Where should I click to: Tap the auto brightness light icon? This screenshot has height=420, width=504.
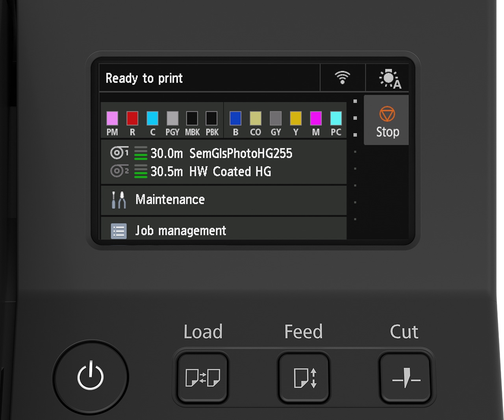[x=389, y=78]
